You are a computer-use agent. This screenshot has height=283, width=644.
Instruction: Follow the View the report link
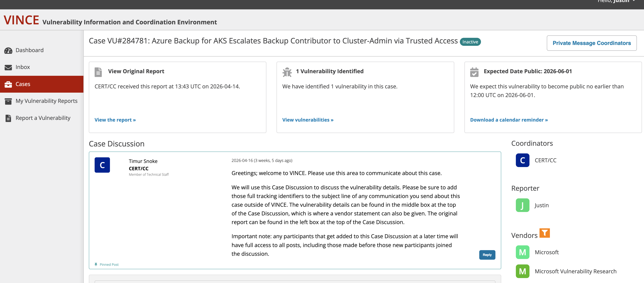115,120
